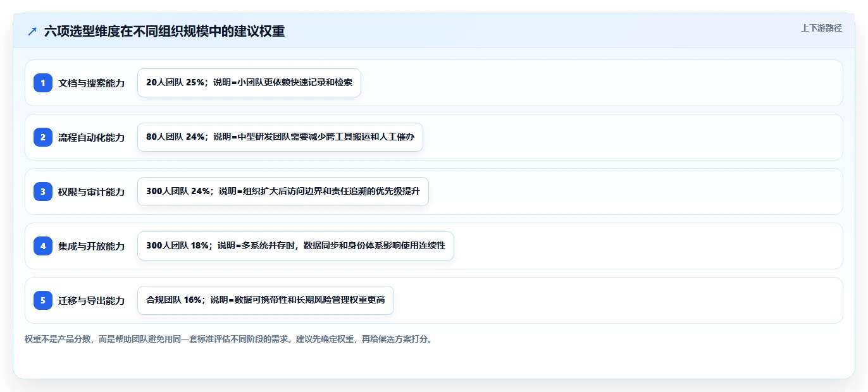Viewport: 868px width, 392px height.
Task: Click the title 六项选型维度在不同组织规模中的建议权重
Action: point(164,31)
